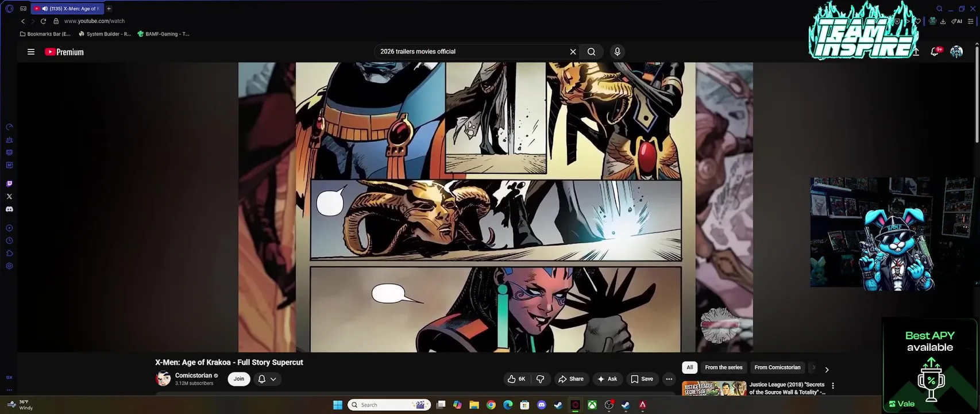Open Opera downloads panel icon
The width and height of the screenshot is (980, 414).
pyautogui.click(x=943, y=21)
